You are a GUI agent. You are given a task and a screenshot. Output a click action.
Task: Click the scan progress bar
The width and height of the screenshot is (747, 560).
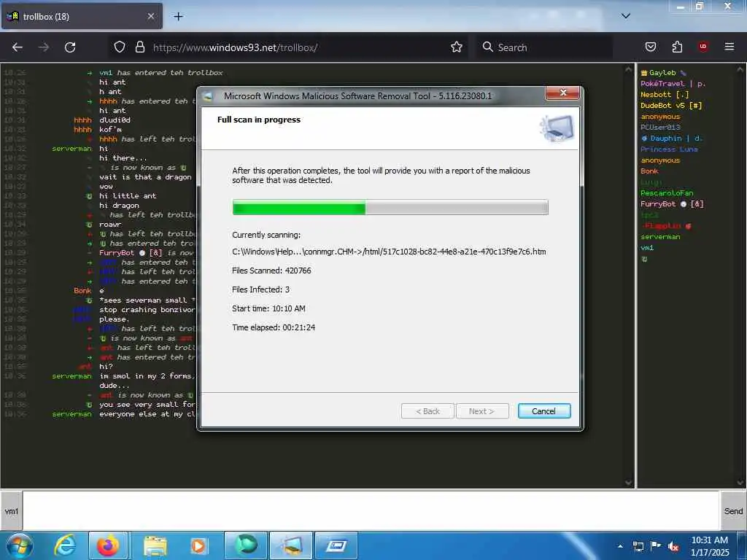pyautogui.click(x=390, y=207)
